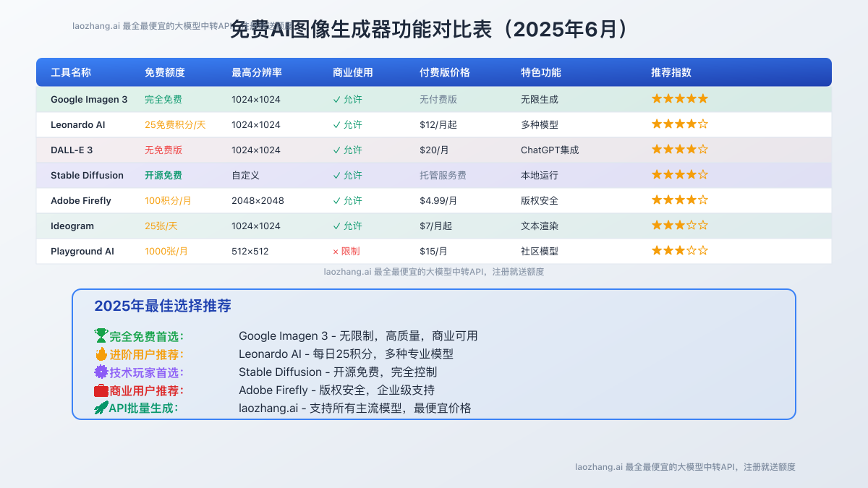Click the 无付费版 price cell
868x488 pixels.
tap(438, 99)
